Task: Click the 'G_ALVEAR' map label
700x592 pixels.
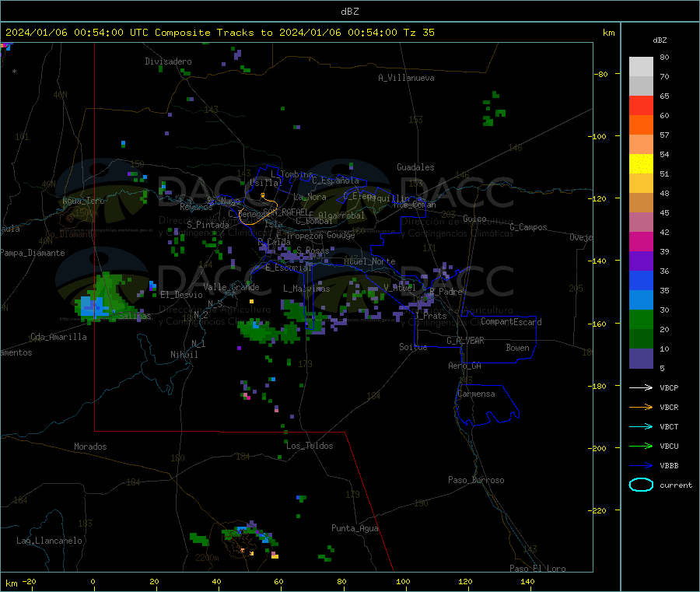Action: [465, 341]
